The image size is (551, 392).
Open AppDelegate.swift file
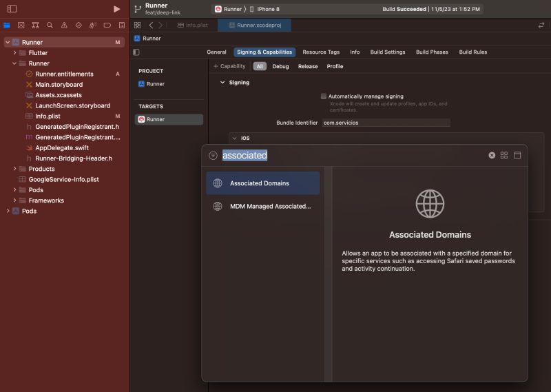coord(62,147)
